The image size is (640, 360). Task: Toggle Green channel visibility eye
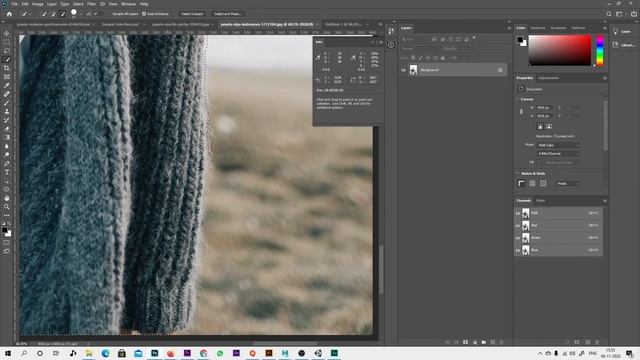pyautogui.click(x=518, y=238)
